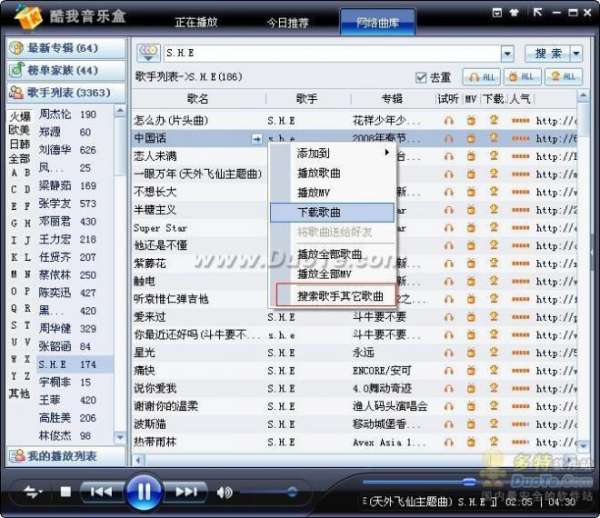This screenshot has width=600, height=518.
Task: Click headphone icon in Super Star row
Action: pos(448,228)
